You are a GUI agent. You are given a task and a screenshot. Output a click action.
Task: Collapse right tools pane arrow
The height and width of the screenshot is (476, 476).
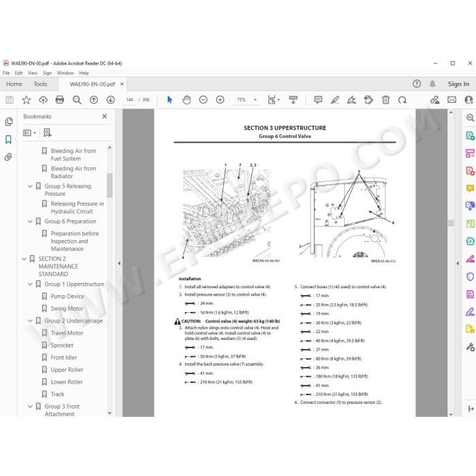pyautogui.click(x=458, y=263)
